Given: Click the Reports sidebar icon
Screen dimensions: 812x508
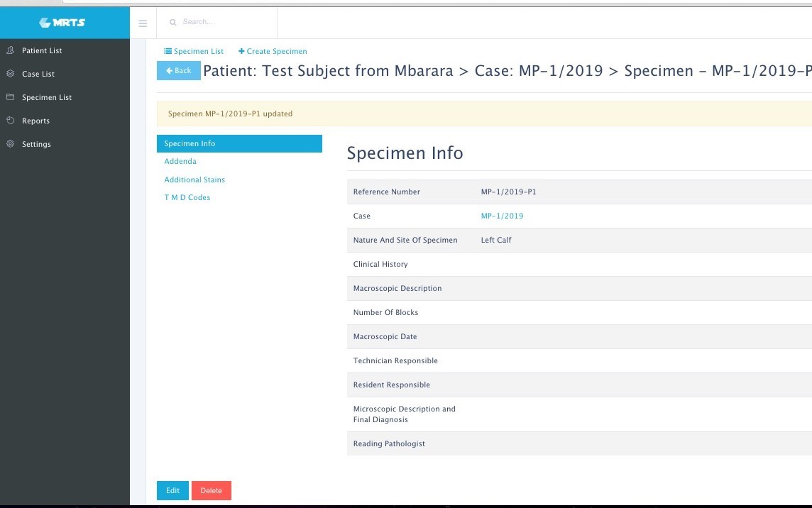Looking at the screenshot, I should point(10,121).
